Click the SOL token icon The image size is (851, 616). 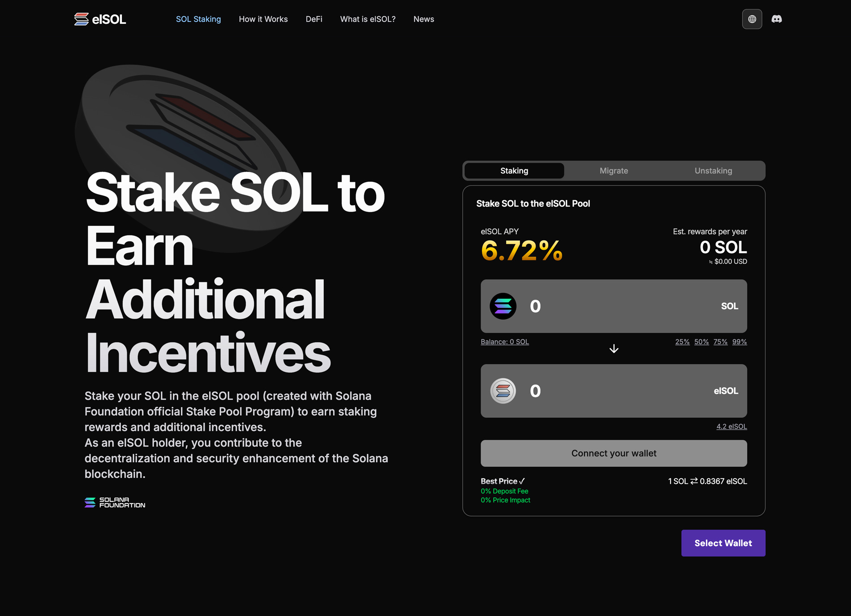pos(503,306)
